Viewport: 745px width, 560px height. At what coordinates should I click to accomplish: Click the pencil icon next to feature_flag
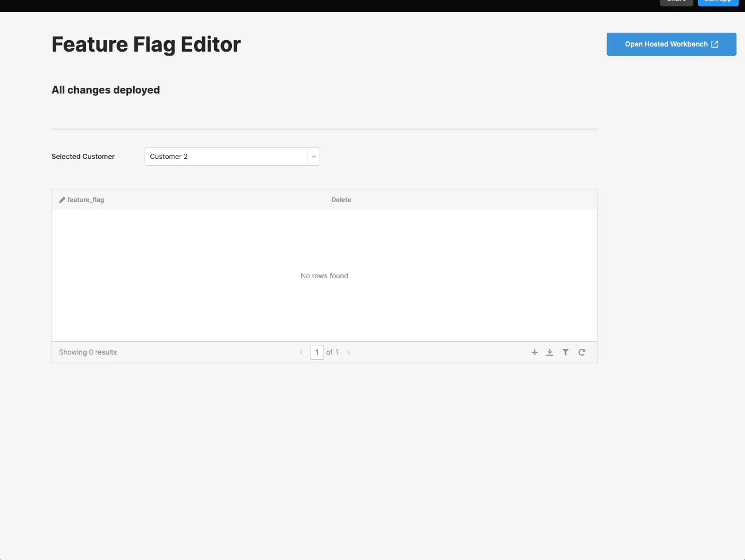[x=61, y=199]
